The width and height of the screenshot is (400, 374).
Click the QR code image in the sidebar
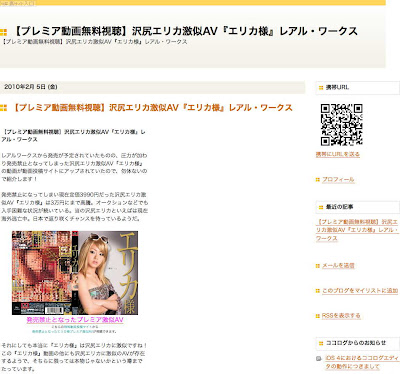click(342, 125)
